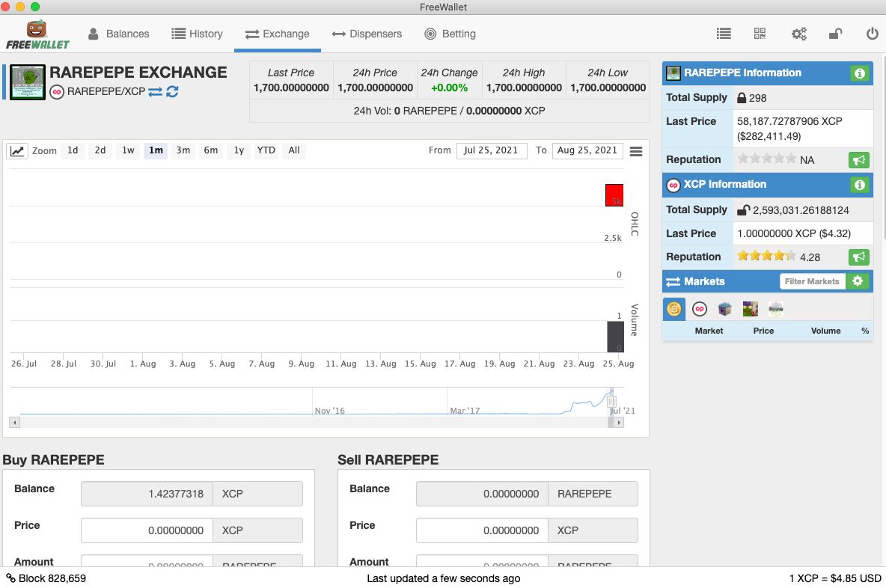Click the XCP logo beside RAREPEPE/XCP pair
Viewport: 886px width, 588px height.
pyautogui.click(x=57, y=91)
